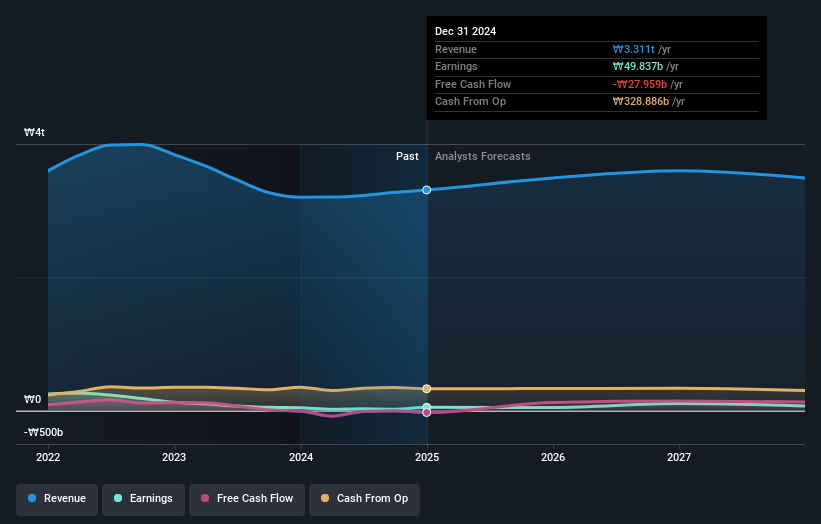Click the Dec 31 2024 tooltip date
Screen dimensions: 821x524
(x=465, y=31)
